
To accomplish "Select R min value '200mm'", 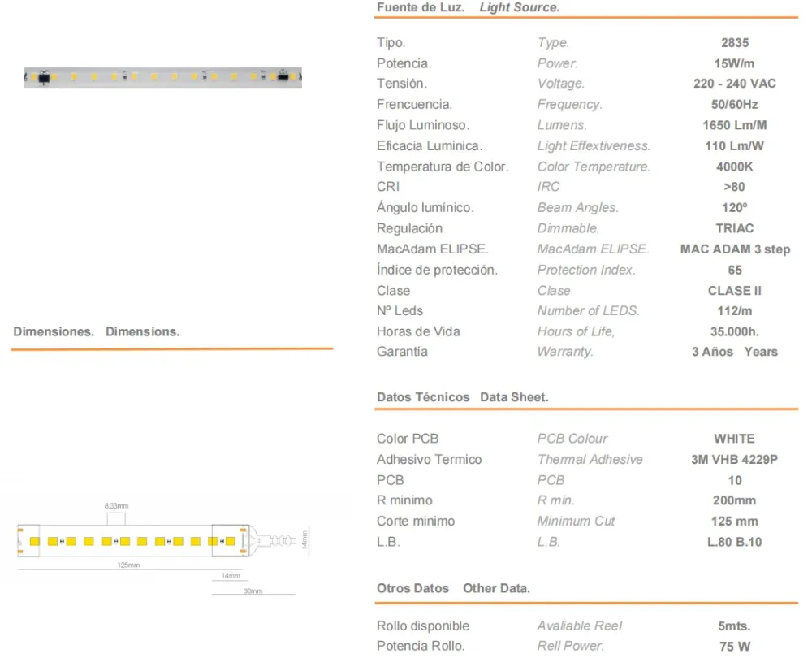I will (734, 500).
